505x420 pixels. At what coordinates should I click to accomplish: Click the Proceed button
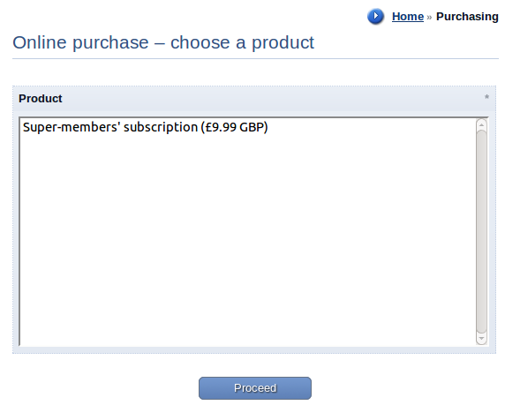click(255, 388)
